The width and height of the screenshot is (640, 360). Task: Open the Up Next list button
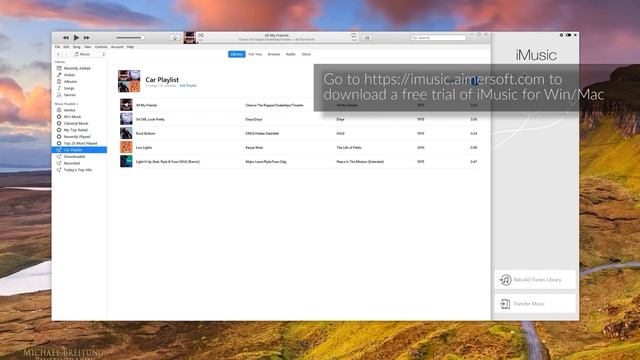[367, 38]
